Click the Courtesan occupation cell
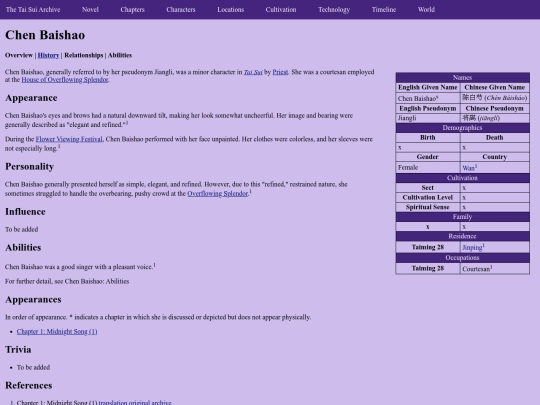 (495, 269)
